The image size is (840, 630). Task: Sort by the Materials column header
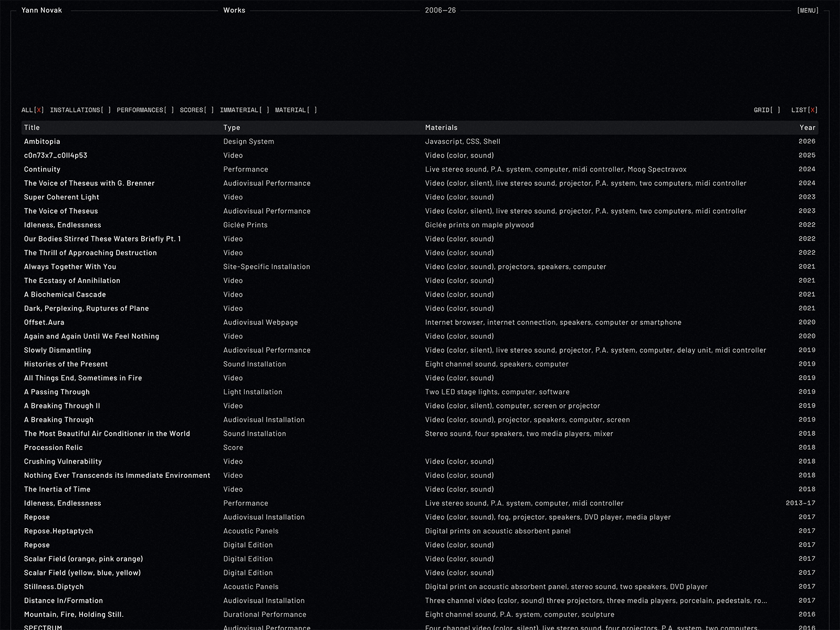(x=441, y=128)
